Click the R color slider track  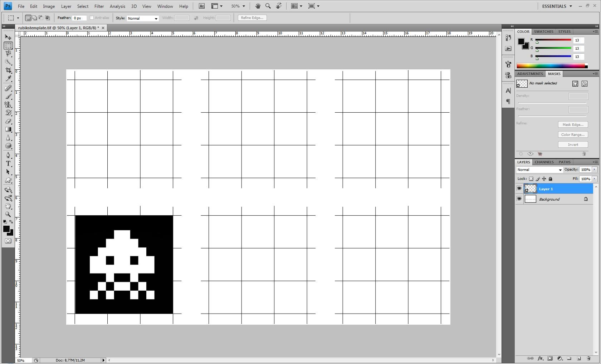(x=553, y=40)
